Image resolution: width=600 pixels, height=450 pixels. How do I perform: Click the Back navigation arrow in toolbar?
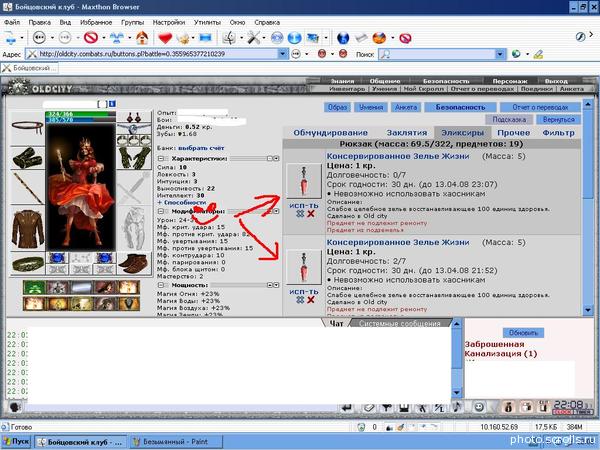[39, 38]
